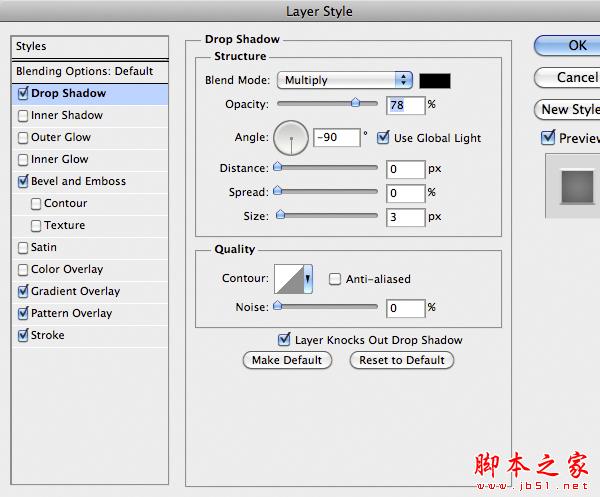The image size is (600, 497).
Task: Click the contour curve thumbnail
Action: [289, 279]
